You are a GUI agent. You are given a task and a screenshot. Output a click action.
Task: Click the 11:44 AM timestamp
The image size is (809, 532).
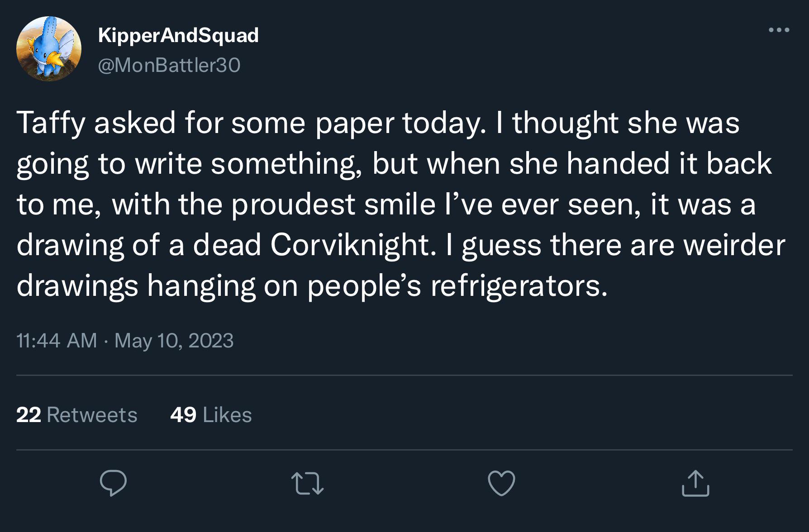[x=57, y=341]
